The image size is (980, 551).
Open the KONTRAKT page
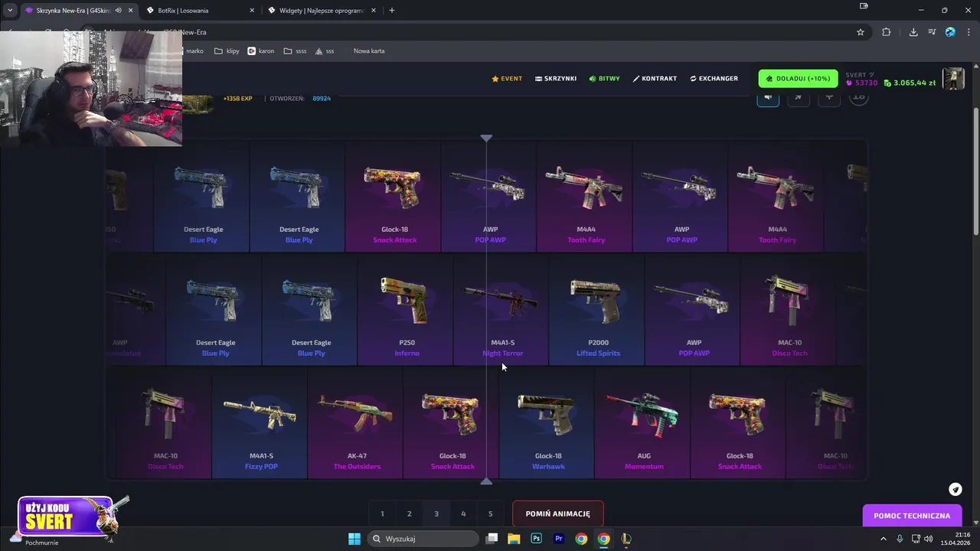[655, 78]
